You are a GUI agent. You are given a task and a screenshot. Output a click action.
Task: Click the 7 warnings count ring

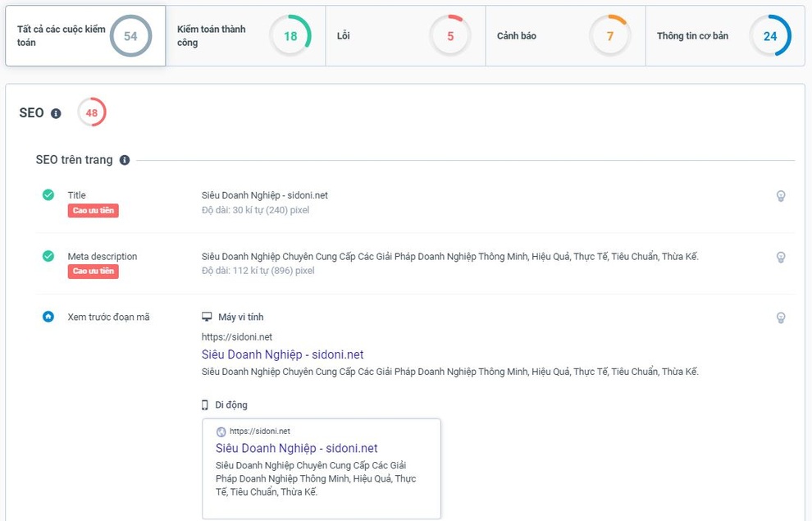pos(610,36)
